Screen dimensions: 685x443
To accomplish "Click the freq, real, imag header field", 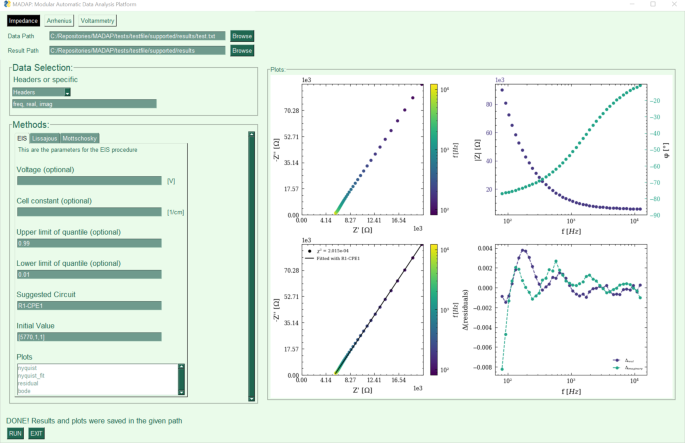I will pyautogui.click(x=84, y=104).
